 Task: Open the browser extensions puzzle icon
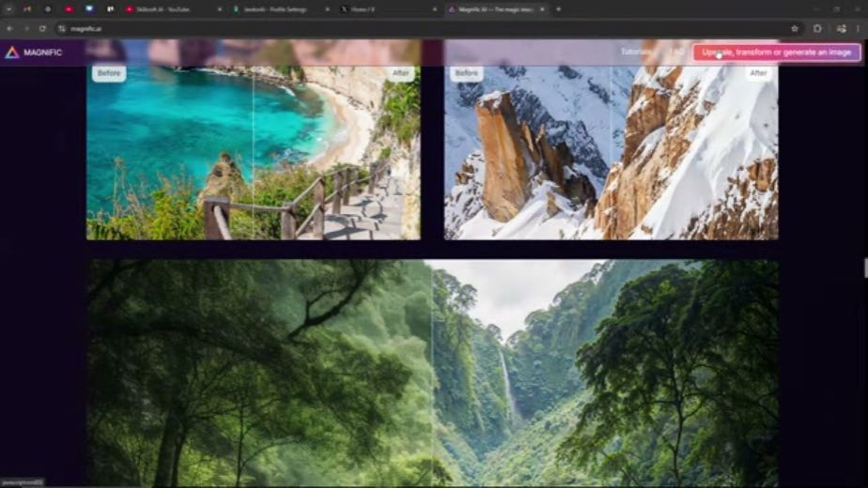click(x=817, y=29)
